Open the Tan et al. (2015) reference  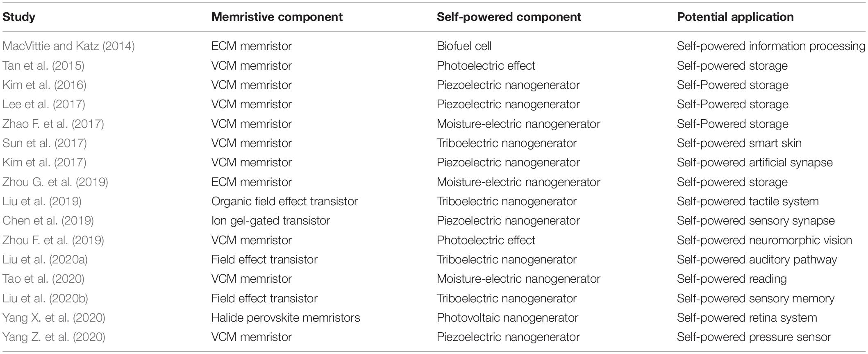point(43,66)
